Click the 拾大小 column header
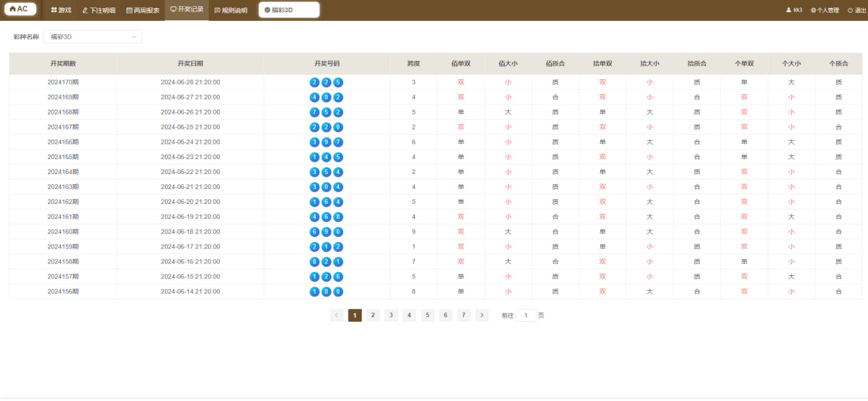The height and width of the screenshot is (401, 868). pyautogui.click(x=650, y=64)
